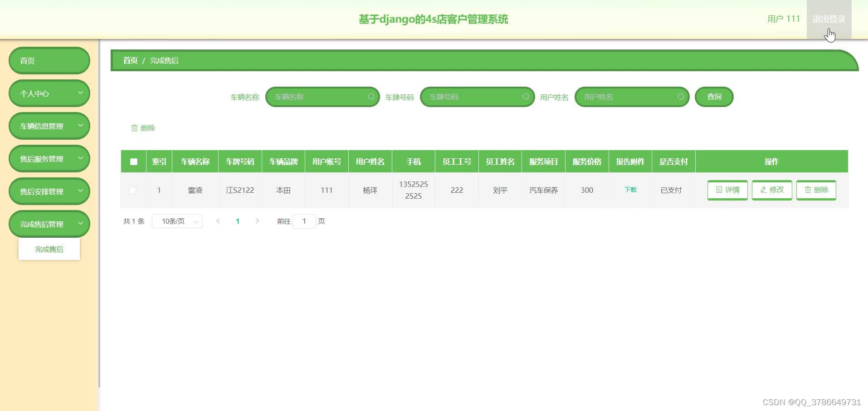The width and height of the screenshot is (868, 411).
Task: Click the 车辆名称 column header
Action: pyautogui.click(x=195, y=161)
